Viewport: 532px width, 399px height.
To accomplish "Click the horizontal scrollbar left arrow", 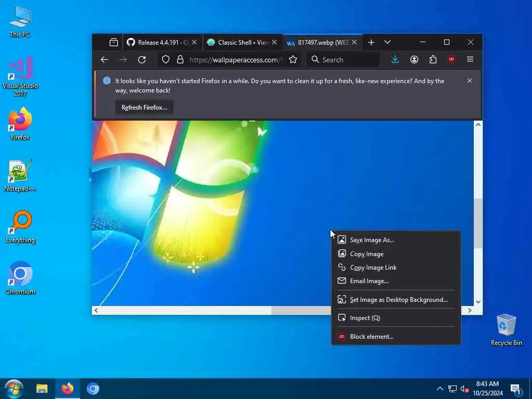I will click(96, 310).
